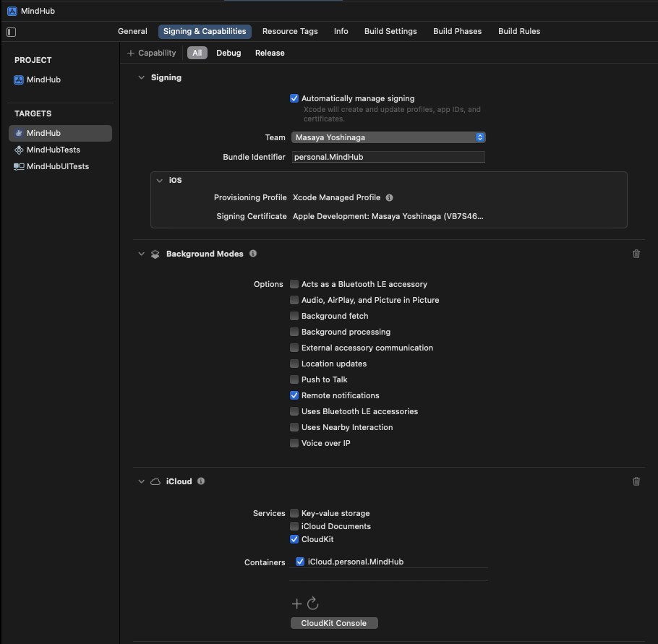This screenshot has width=658, height=644.
Task: Refresh the iCloud containers list
Action: 312,604
